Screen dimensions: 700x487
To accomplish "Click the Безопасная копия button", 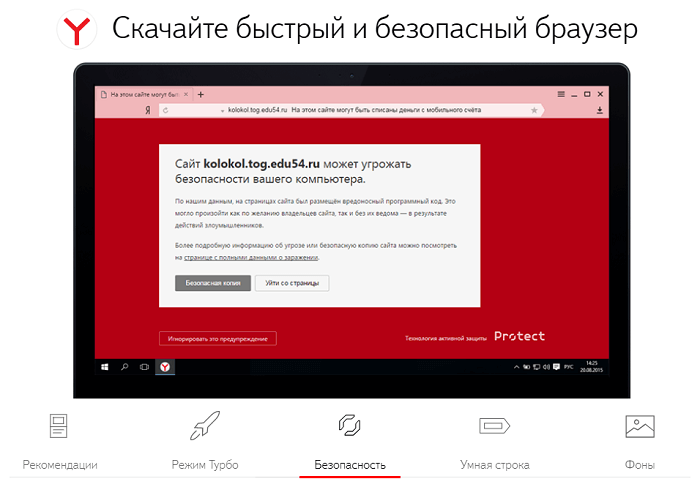I will point(213,283).
